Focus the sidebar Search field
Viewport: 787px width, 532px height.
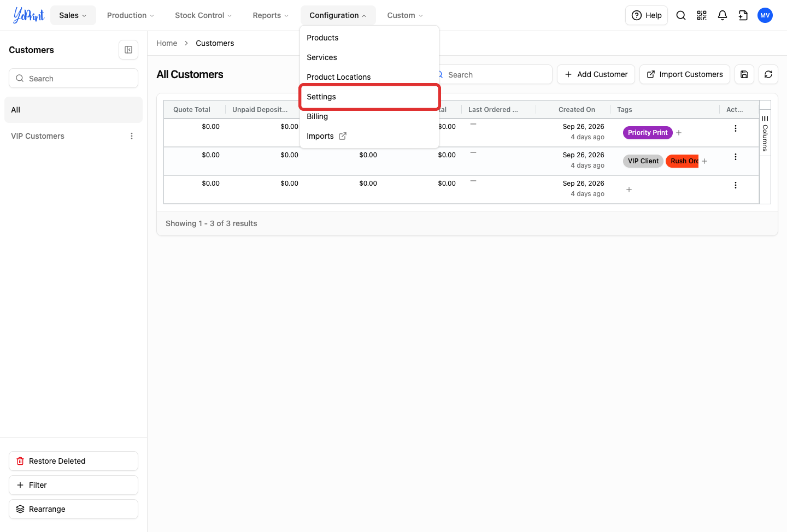point(73,78)
